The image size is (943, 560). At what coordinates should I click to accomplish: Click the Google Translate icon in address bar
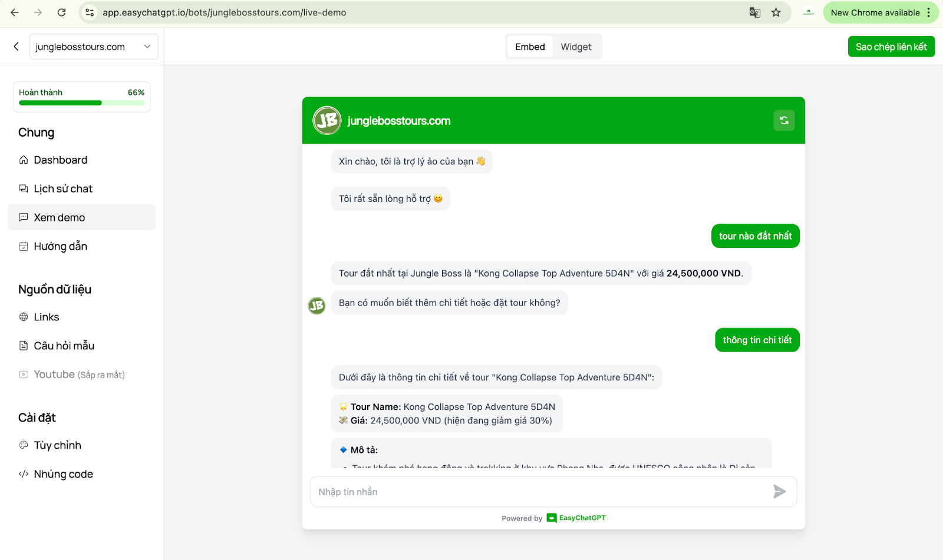754,12
